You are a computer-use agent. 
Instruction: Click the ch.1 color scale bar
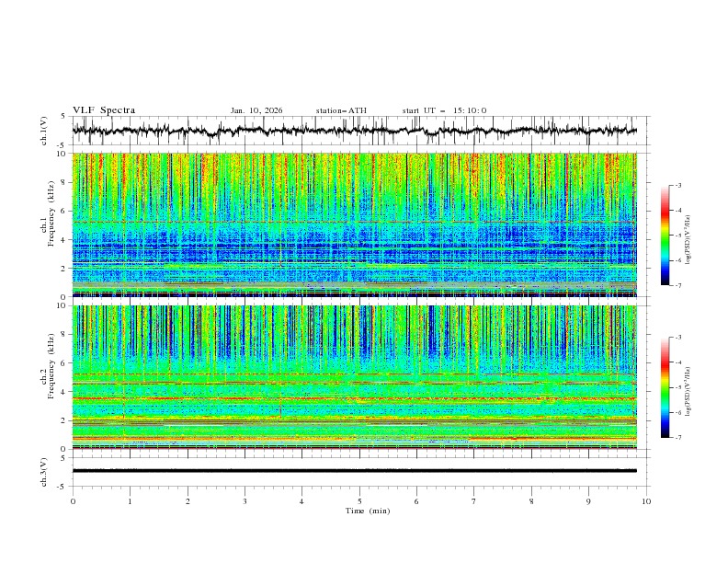pyautogui.click(x=665, y=236)
